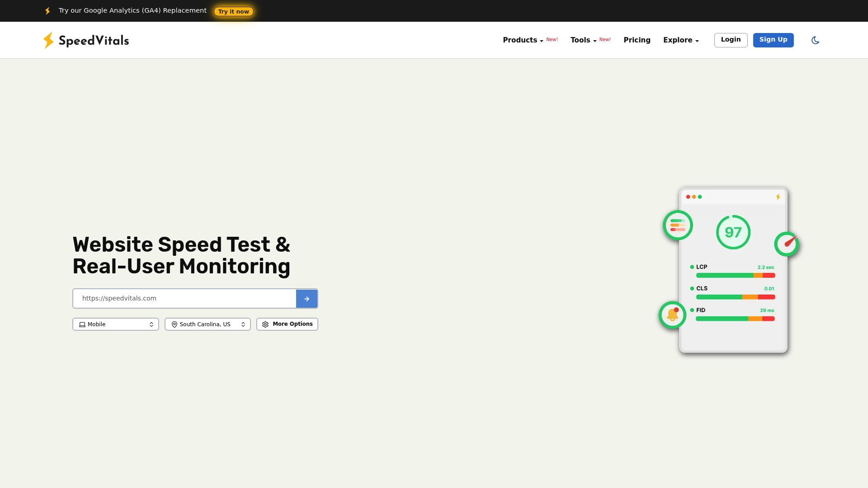Image resolution: width=868 pixels, height=488 pixels.
Task: Open the Mobile device type dropdown
Action: pos(115,324)
